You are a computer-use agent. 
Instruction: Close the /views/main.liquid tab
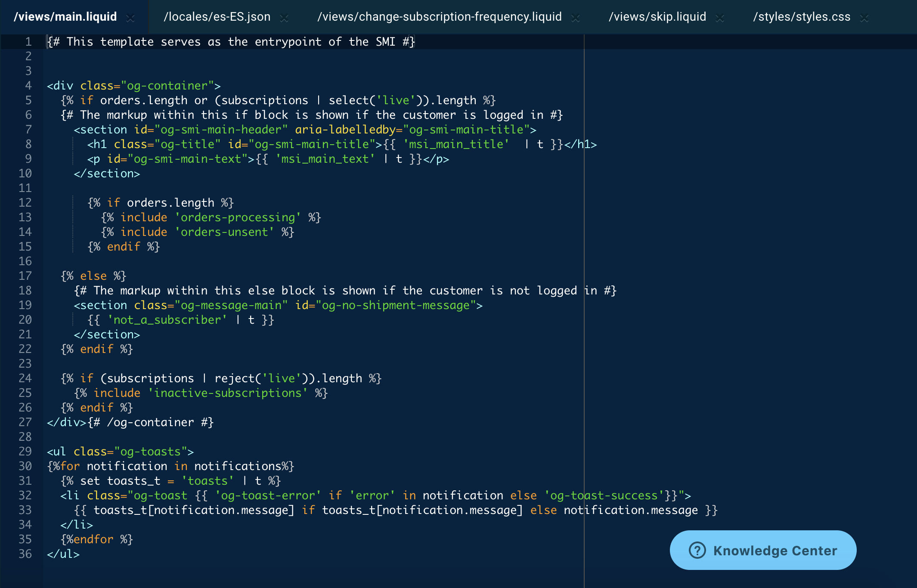click(x=130, y=18)
